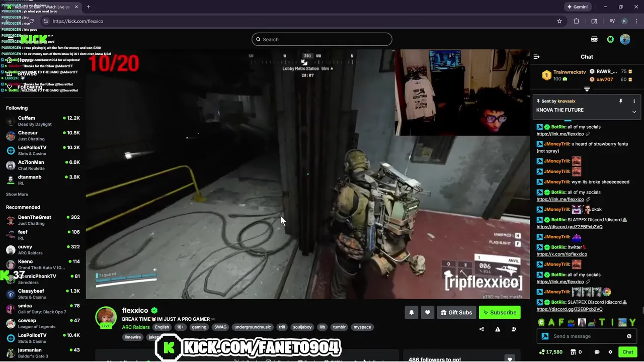Viewport: 644px width, 362px height.
Task: Open xav707 leaderboard entry
Action: click(x=611, y=79)
